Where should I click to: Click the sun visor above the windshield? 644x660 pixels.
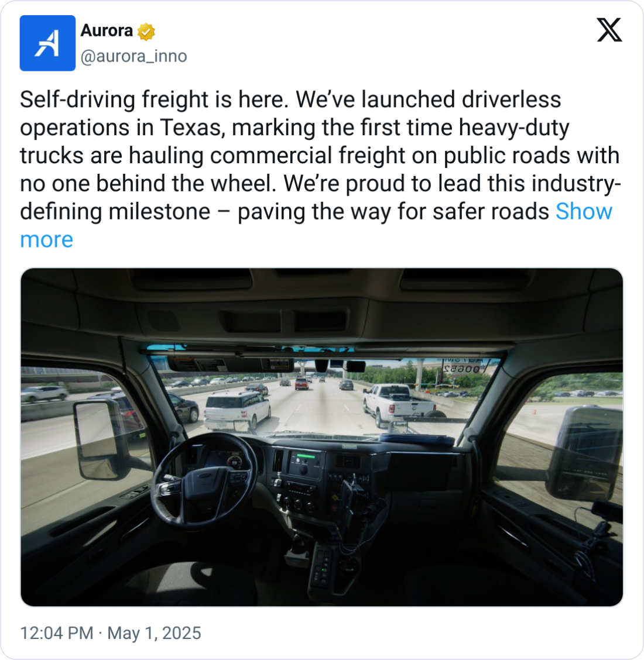tap(231, 364)
